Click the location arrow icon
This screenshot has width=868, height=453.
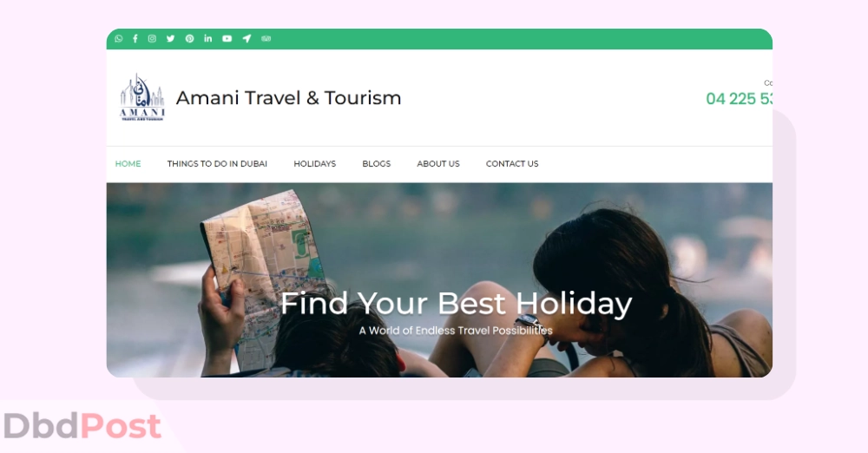coord(247,39)
